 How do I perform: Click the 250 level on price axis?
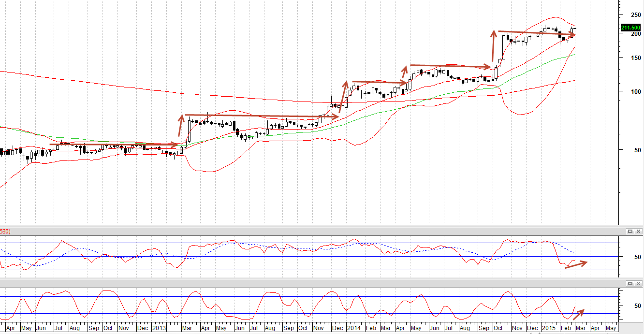[x=631, y=15]
